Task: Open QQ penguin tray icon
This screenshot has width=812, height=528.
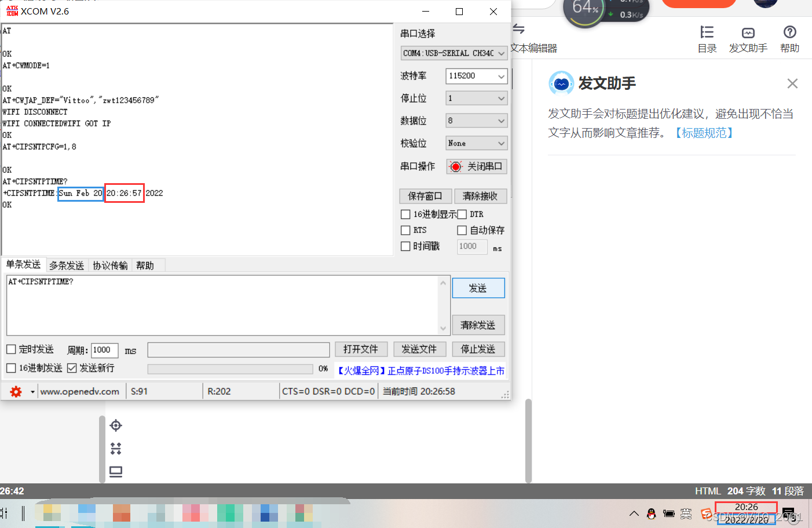Action: (x=652, y=514)
